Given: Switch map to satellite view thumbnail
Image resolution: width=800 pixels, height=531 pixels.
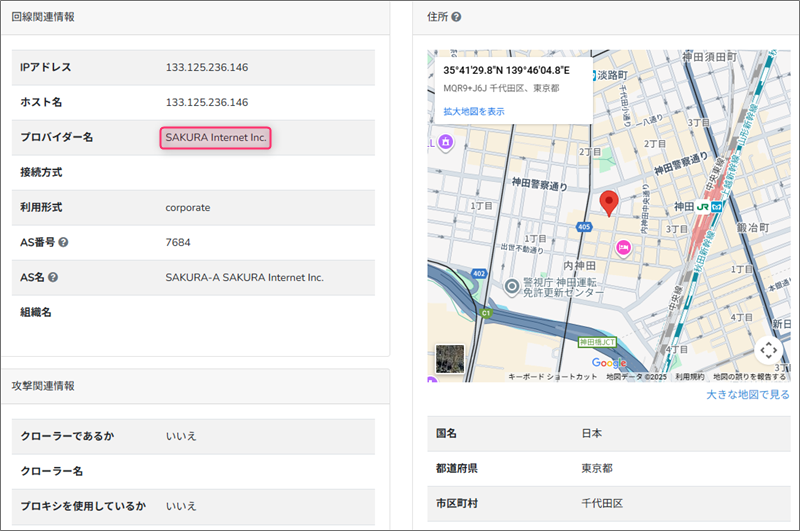Looking at the screenshot, I should (x=449, y=359).
